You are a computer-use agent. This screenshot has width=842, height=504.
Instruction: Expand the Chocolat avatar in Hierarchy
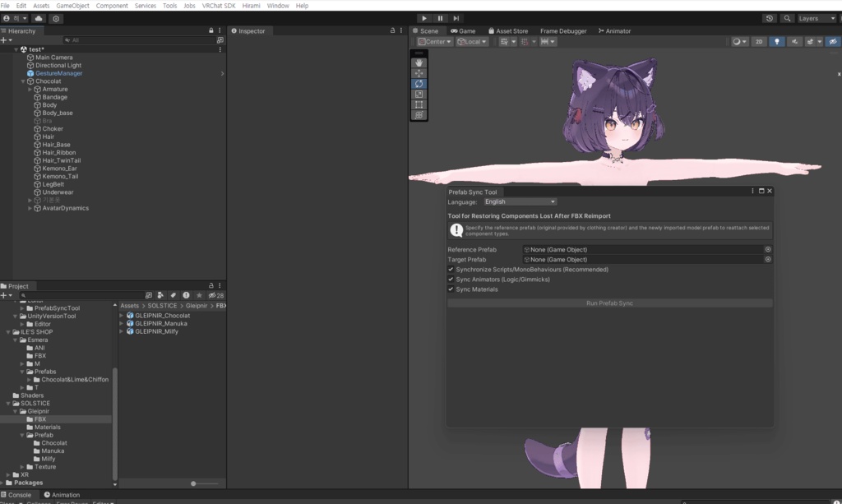(x=22, y=81)
